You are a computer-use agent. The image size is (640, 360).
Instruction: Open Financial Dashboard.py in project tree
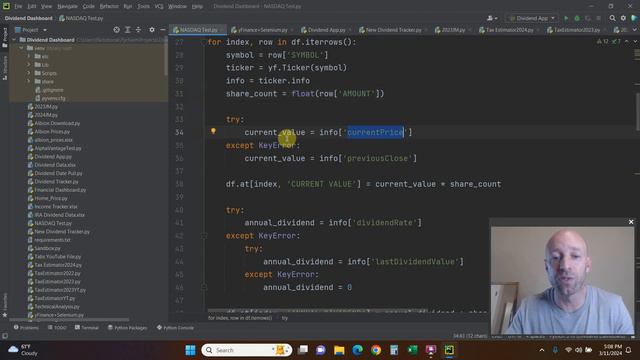(x=60, y=190)
